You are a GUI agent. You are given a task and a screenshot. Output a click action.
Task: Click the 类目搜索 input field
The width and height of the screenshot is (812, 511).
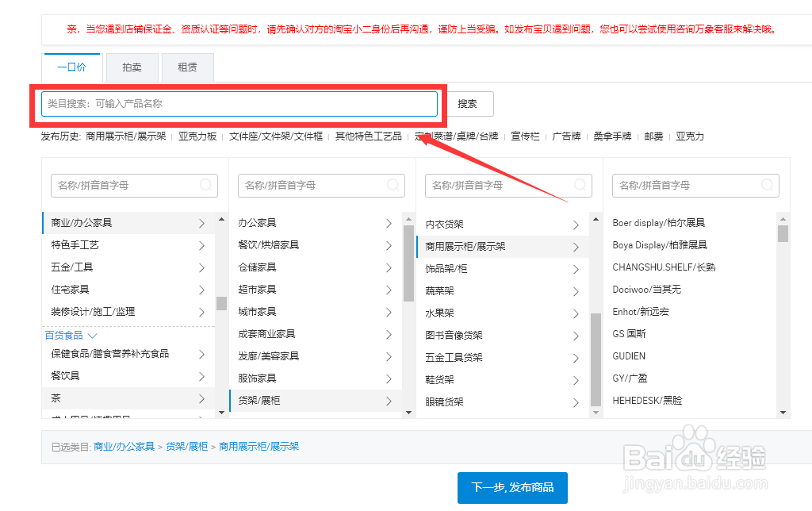tap(238, 103)
